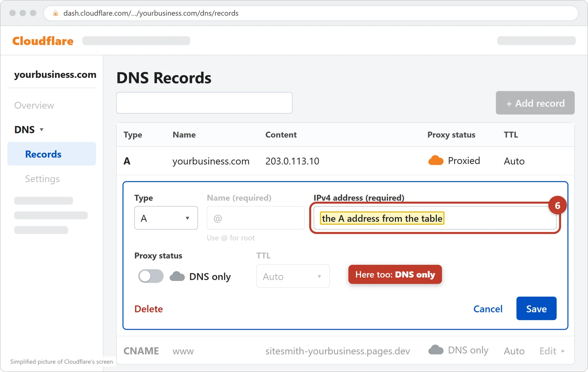
Task: Click the yourbusiness.com domain title in the sidebar
Action: tap(55, 75)
